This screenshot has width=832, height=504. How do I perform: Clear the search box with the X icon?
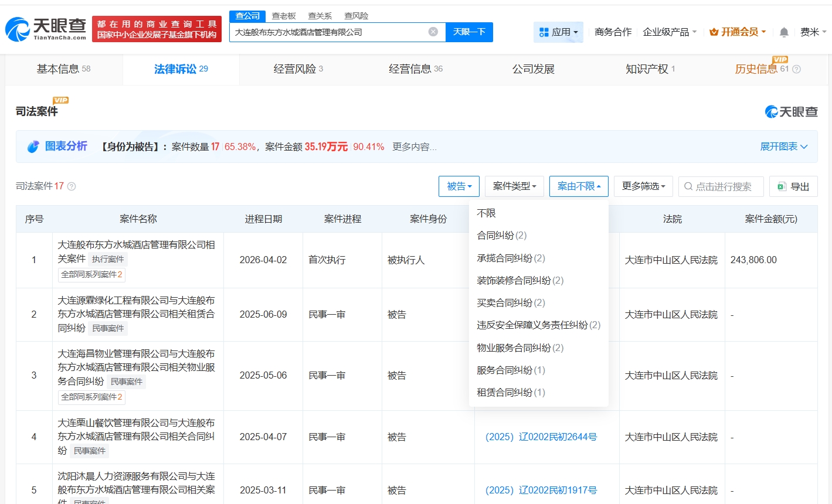(433, 32)
